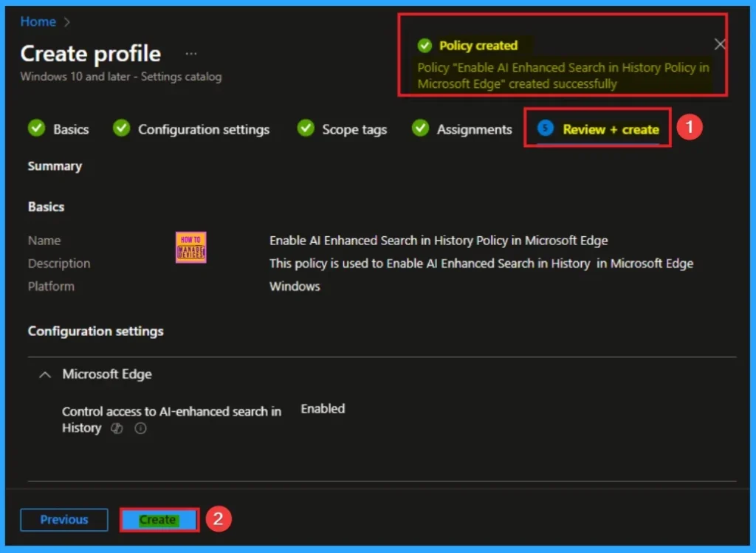
Task: Click the step 5 circle icon
Action: coord(546,128)
